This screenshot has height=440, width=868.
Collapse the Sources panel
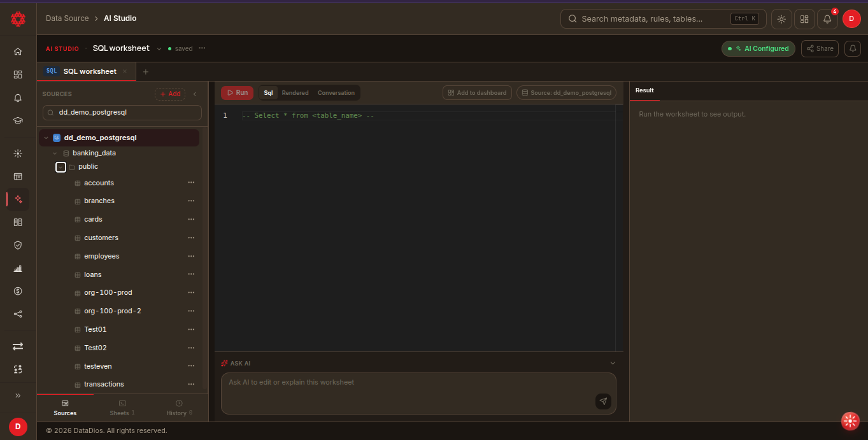coord(195,94)
